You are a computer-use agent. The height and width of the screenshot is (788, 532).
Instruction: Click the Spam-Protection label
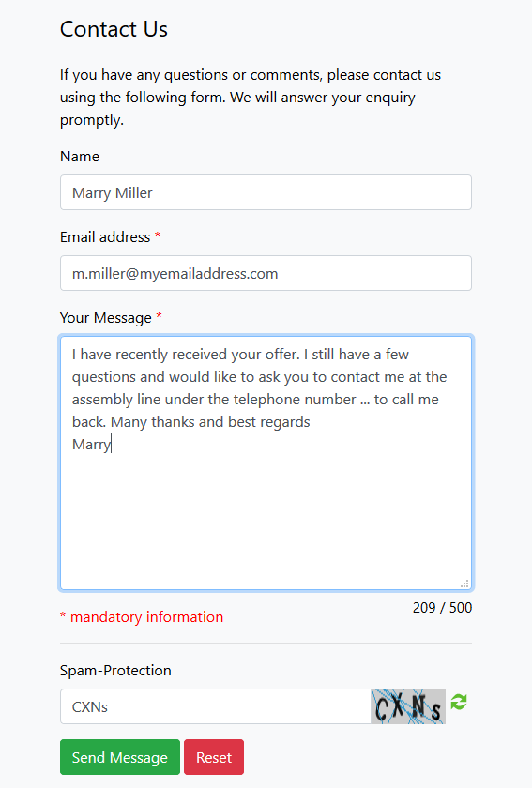115,671
